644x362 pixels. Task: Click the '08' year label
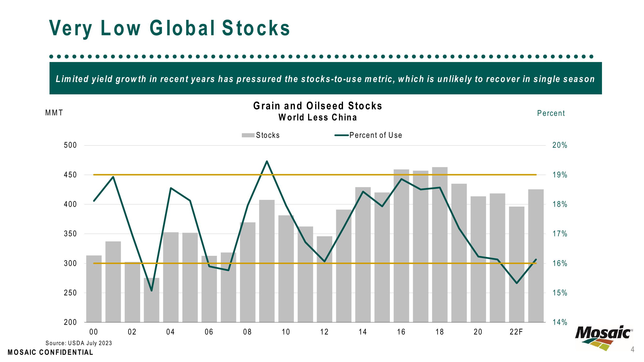pyautogui.click(x=248, y=332)
